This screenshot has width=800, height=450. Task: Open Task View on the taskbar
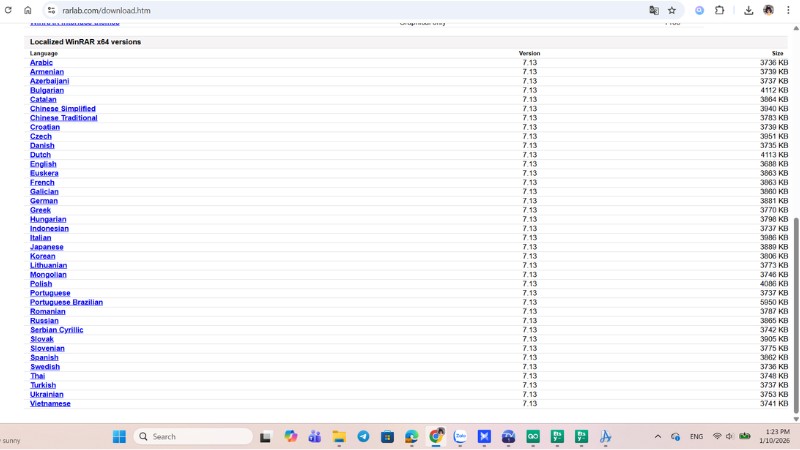[x=265, y=437]
